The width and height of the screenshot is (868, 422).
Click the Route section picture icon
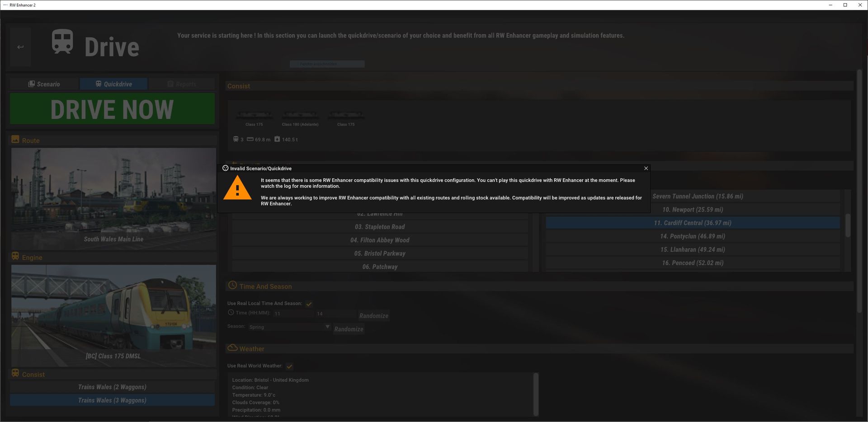15,140
